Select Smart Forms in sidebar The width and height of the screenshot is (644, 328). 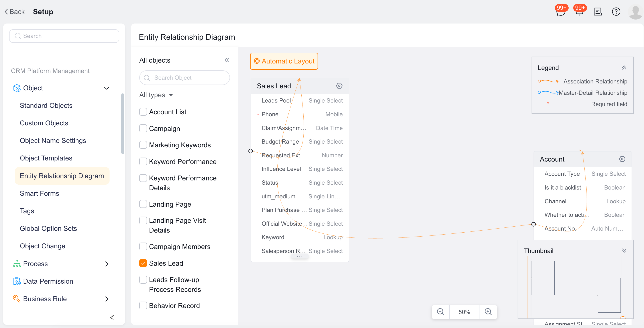(x=39, y=193)
